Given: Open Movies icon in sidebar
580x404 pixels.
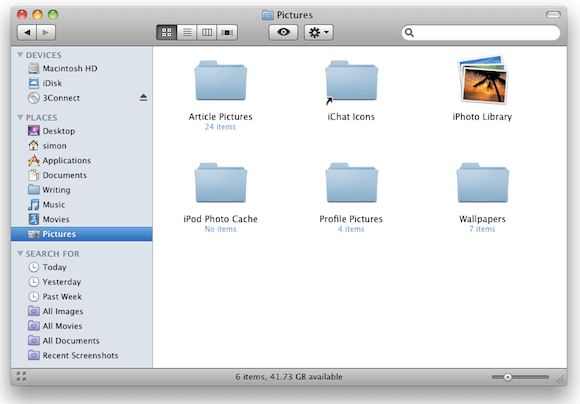Looking at the screenshot, I should click(x=34, y=219).
